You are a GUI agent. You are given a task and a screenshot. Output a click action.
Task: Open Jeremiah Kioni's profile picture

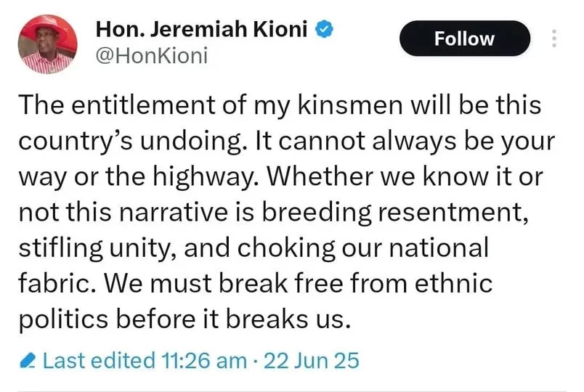pos(47,44)
